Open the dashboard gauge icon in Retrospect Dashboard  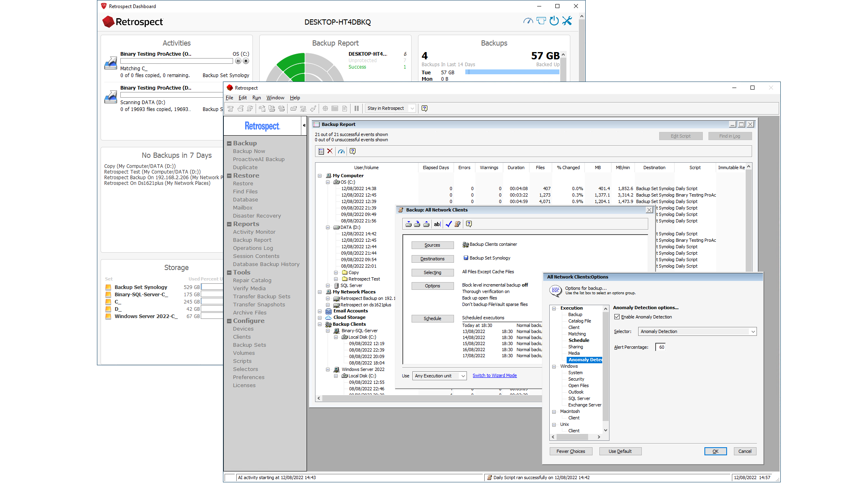(x=528, y=21)
